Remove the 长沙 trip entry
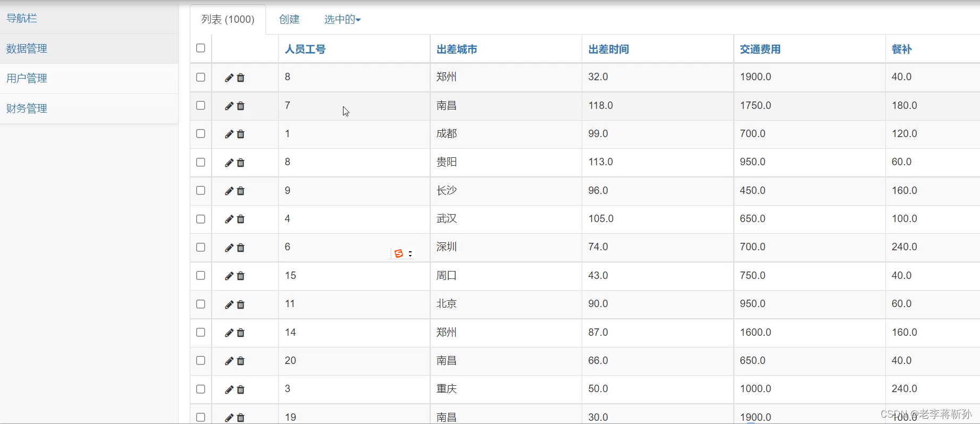 click(241, 191)
